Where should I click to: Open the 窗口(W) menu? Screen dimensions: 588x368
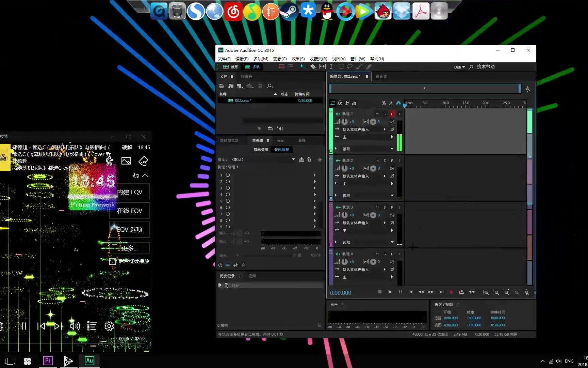click(358, 59)
